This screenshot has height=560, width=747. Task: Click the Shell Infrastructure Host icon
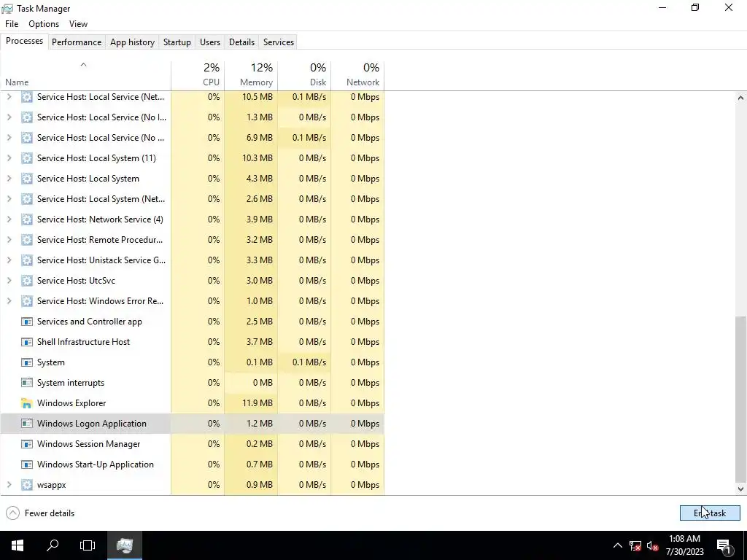[27, 342]
